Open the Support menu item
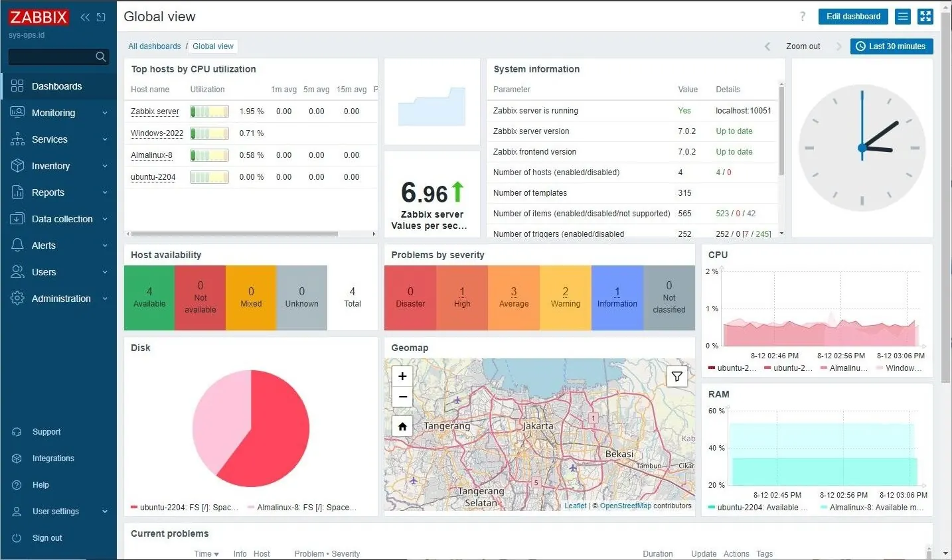This screenshot has height=560, width=952. [58, 432]
